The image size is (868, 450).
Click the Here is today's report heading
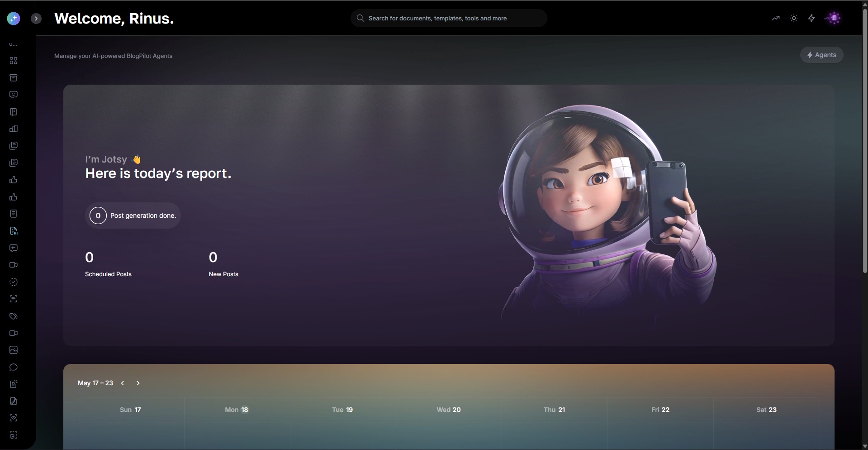click(158, 173)
